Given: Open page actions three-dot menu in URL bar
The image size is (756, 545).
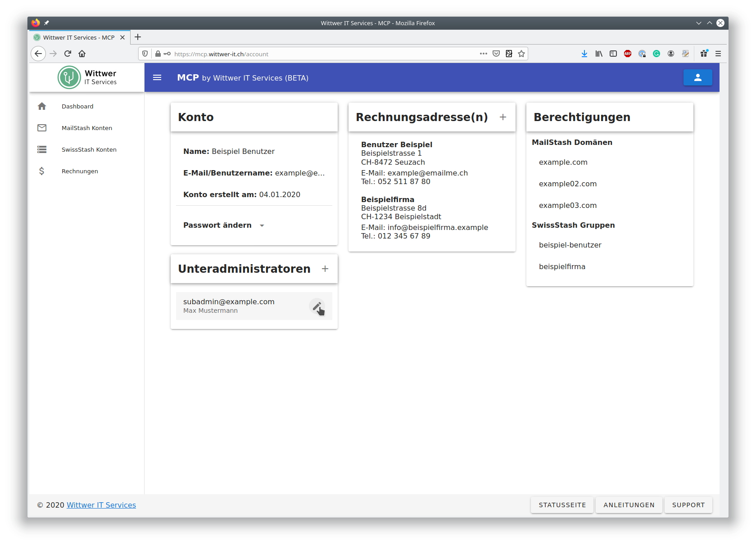Looking at the screenshot, I should [483, 54].
